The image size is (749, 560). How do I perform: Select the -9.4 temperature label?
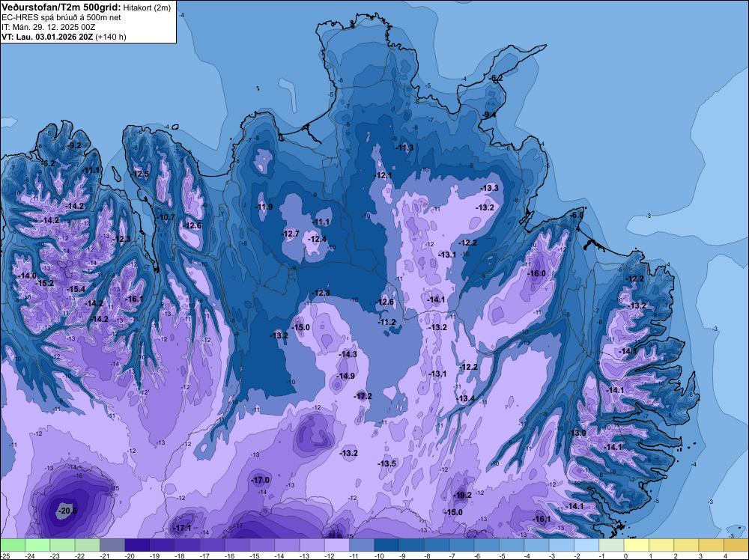coord(488,115)
